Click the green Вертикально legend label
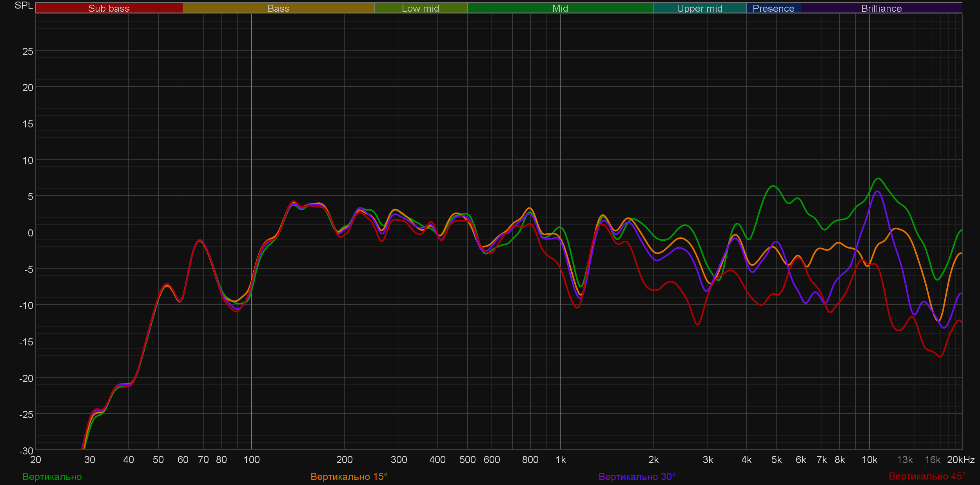Screen dimensions: 980x485 click(52, 476)
